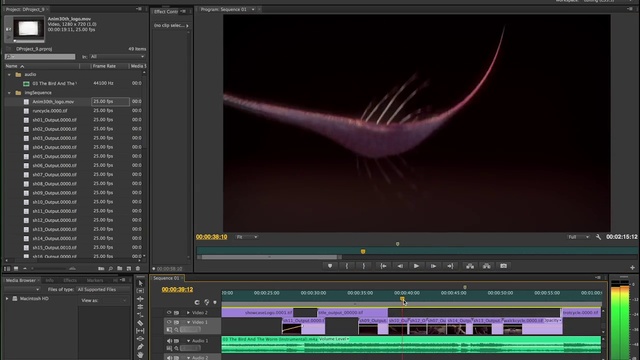Click New Item icon in Project panel
Screen dimensions: 640x360
pyautogui.click(x=129, y=269)
